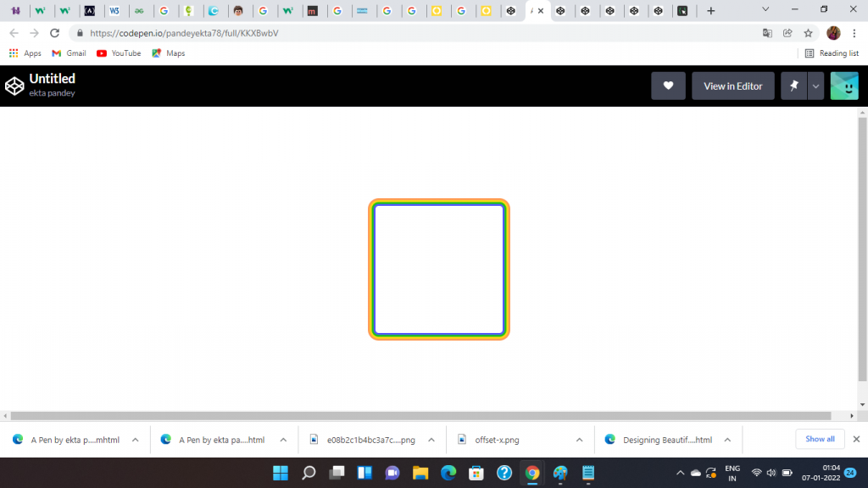The width and height of the screenshot is (868, 488).
Task: Open the translate page icon
Action: pyautogui.click(x=767, y=33)
